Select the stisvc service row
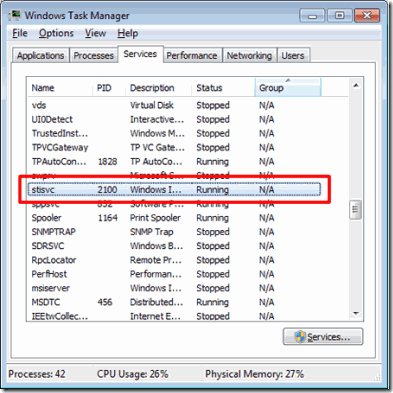 point(174,190)
